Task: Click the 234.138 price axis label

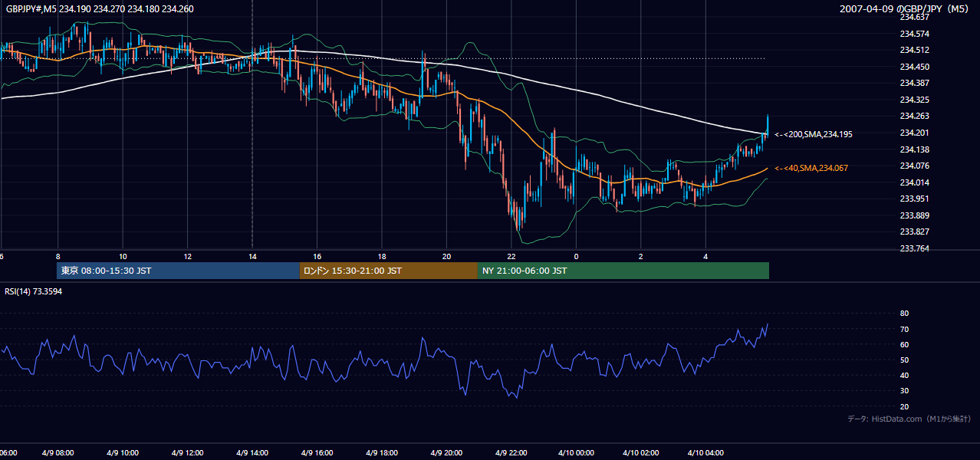Action: [914, 149]
